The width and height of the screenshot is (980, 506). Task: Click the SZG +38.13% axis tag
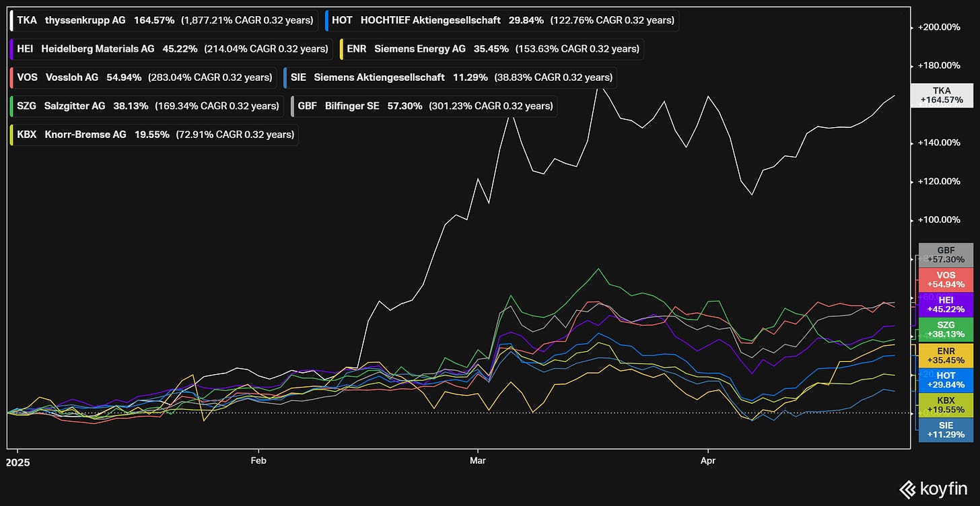(946, 330)
